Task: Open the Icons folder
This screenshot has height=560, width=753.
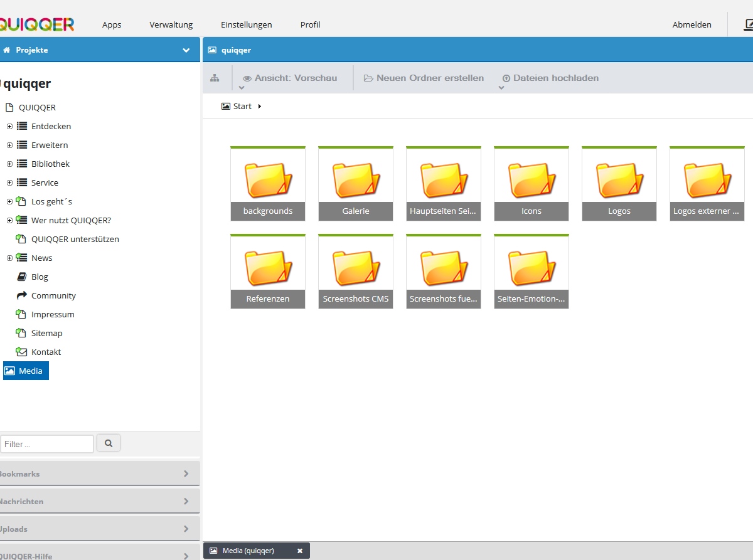Action: click(531, 184)
